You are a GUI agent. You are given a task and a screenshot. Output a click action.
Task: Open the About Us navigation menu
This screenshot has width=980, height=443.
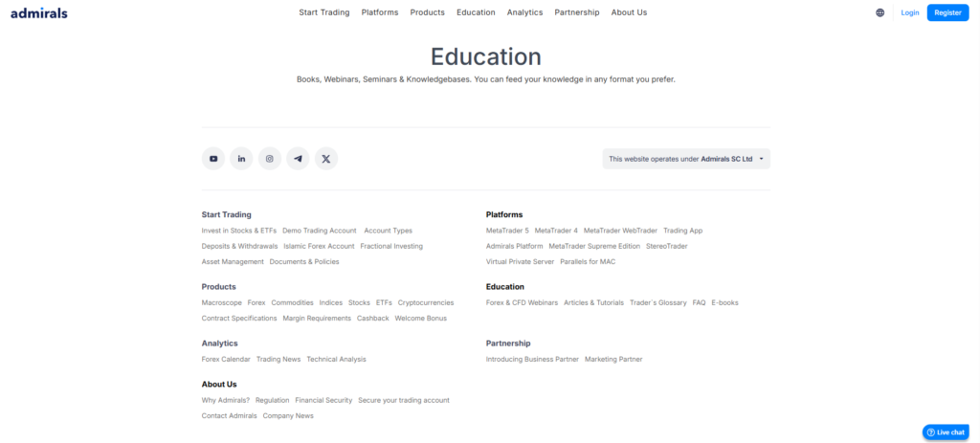click(629, 12)
